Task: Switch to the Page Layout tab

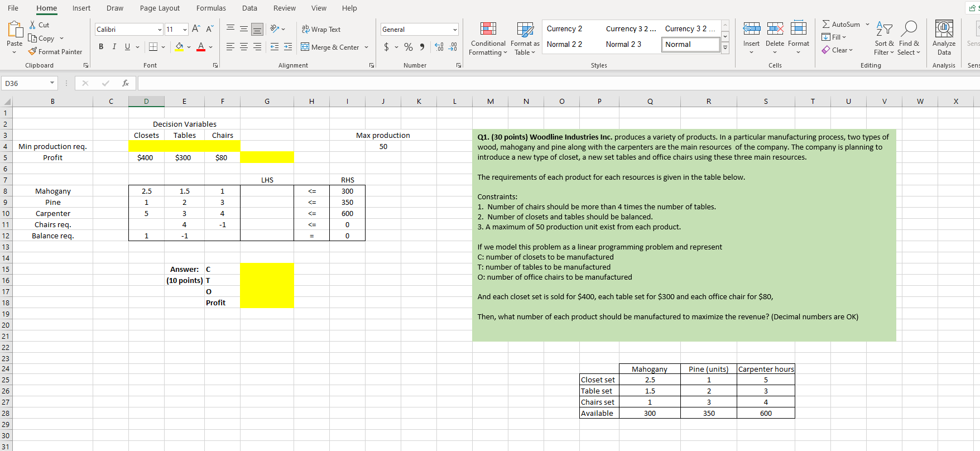Action: coord(160,8)
